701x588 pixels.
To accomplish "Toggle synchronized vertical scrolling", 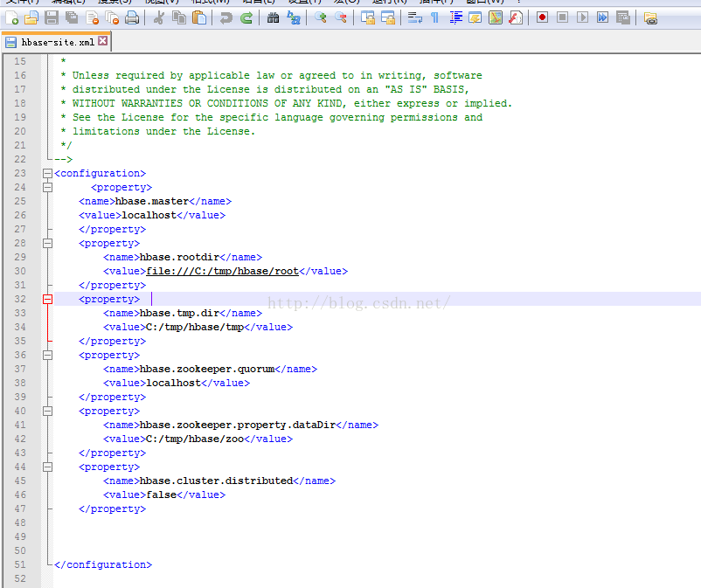I will 367,17.
